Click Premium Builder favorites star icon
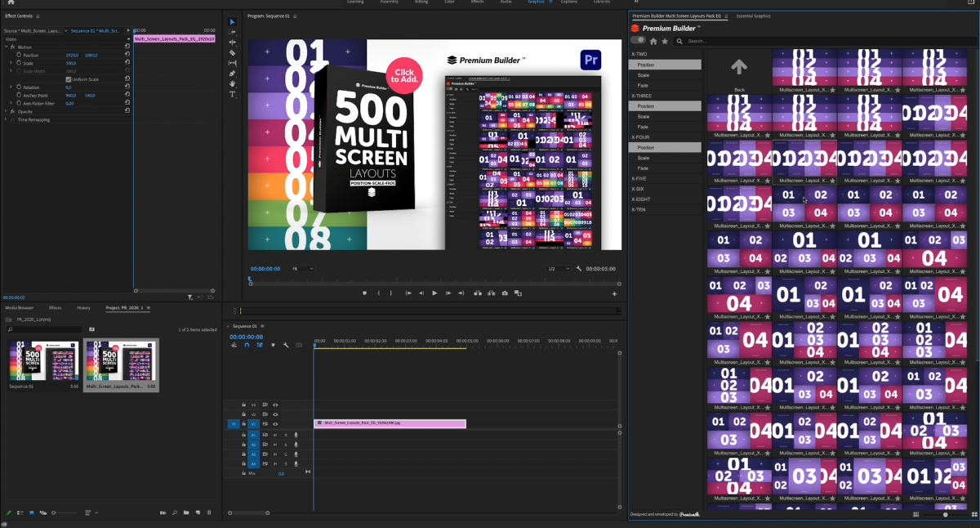This screenshot has height=528, width=980. pyautogui.click(x=665, y=41)
